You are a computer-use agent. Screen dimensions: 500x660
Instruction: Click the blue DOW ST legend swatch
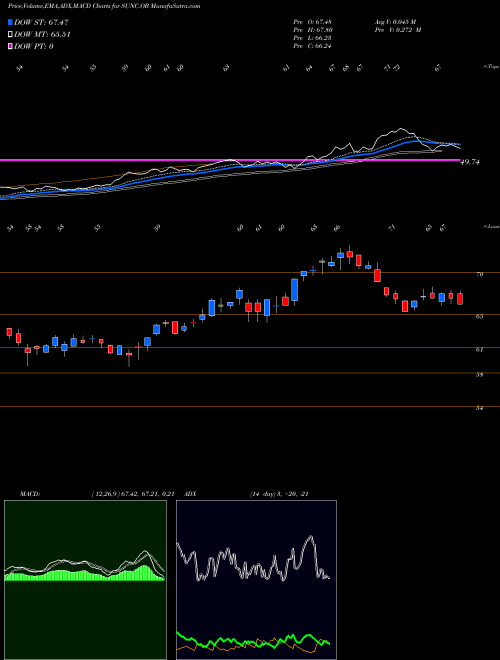[10, 22]
